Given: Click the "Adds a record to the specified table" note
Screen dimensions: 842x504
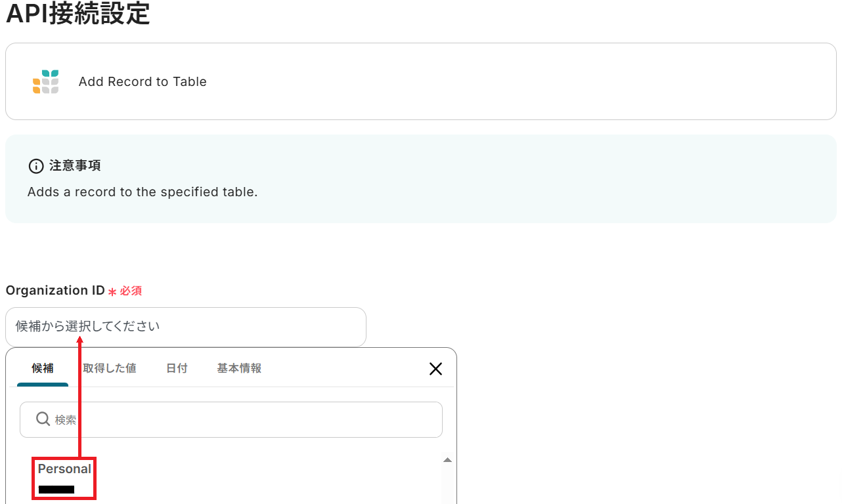Looking at the screenshot, I should click(x=143, y=192).
